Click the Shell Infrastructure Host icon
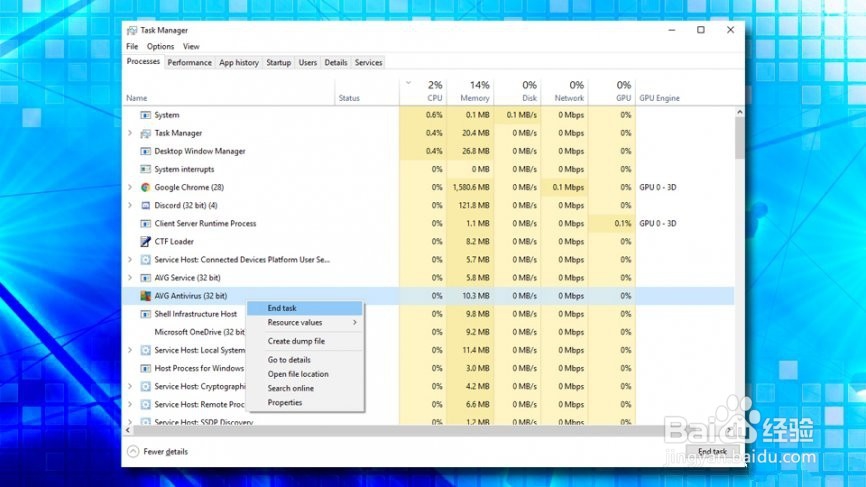This screenshot has height=487, width=866. [145, 314]
